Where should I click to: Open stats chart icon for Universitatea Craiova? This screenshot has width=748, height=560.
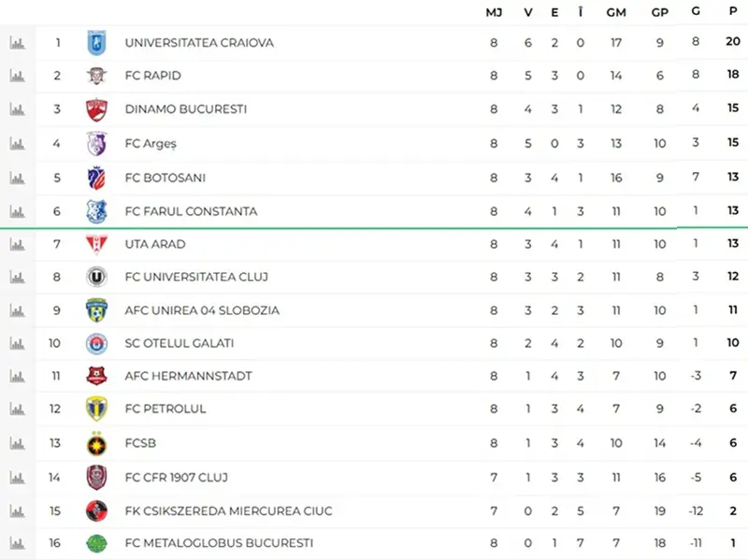[x=17, y=43]
